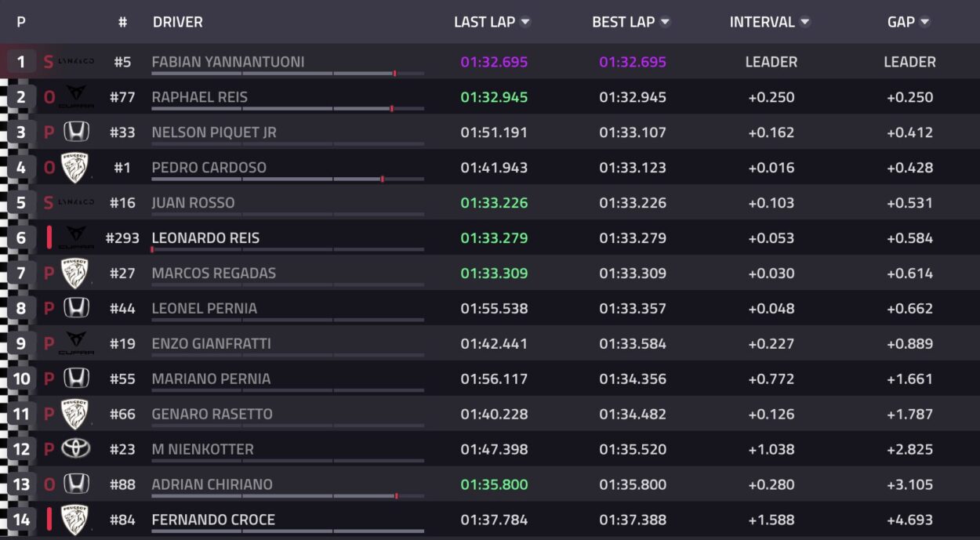
Task: Sort by the DRIVER column header
Action: click(178, 22)
